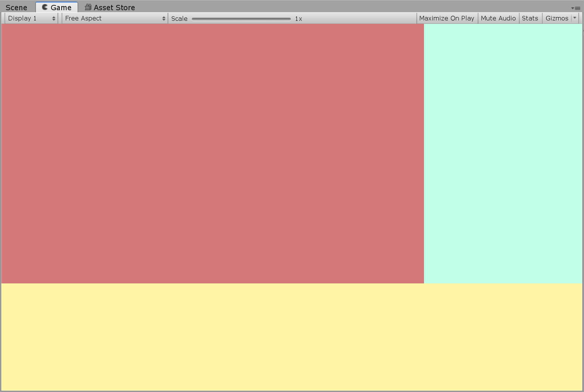
Task: Click the mint green panel
Action: (503, 154)
